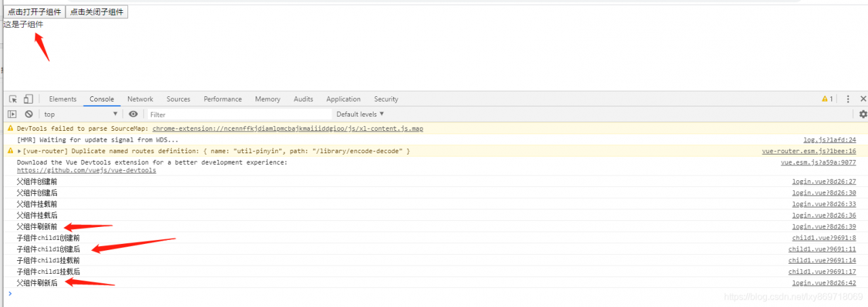Switch to the Performance tab
The width and height of the screenshot is (868, 307).
(222, 99)
